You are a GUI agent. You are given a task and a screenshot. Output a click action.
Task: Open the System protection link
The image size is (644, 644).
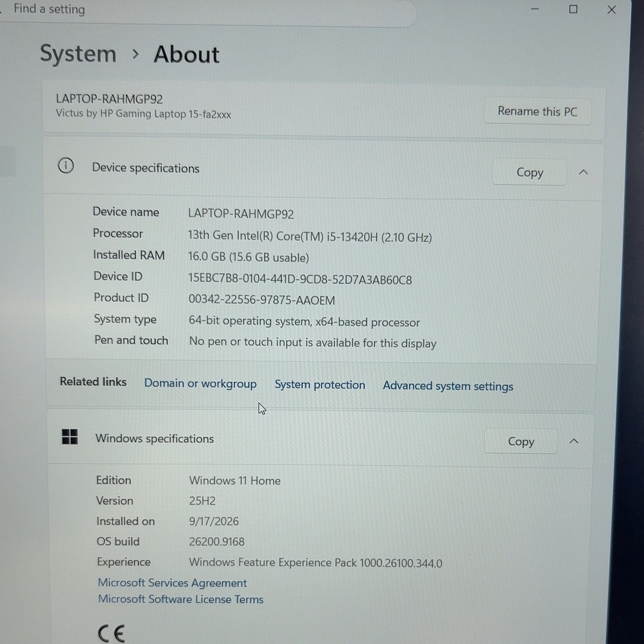tap(320, 385)
